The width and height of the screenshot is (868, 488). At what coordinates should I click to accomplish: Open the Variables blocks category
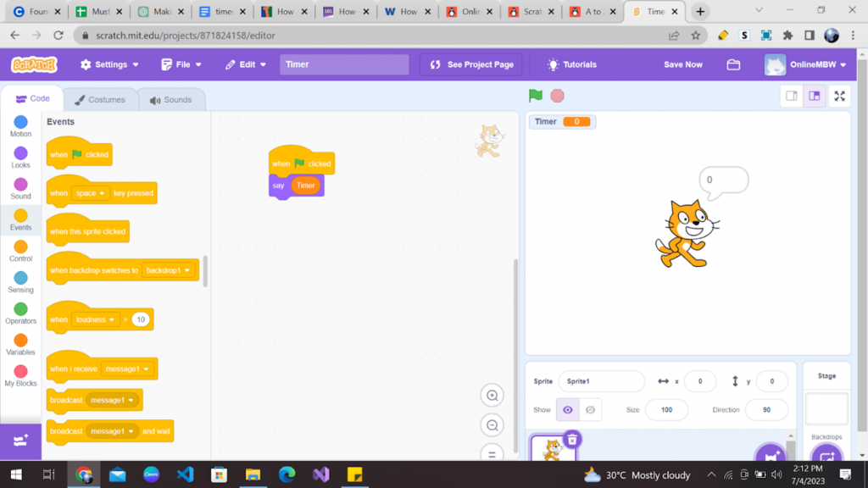19,343
